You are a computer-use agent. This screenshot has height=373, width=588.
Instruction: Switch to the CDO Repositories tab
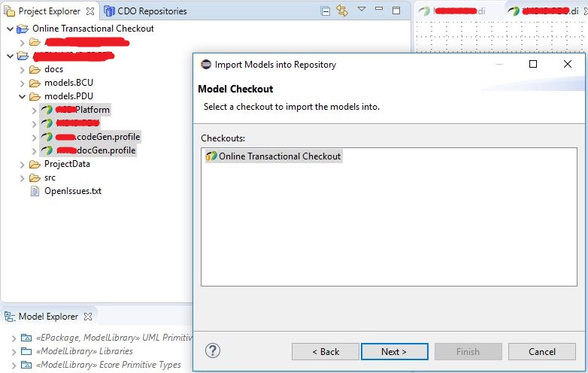point(145,11)
